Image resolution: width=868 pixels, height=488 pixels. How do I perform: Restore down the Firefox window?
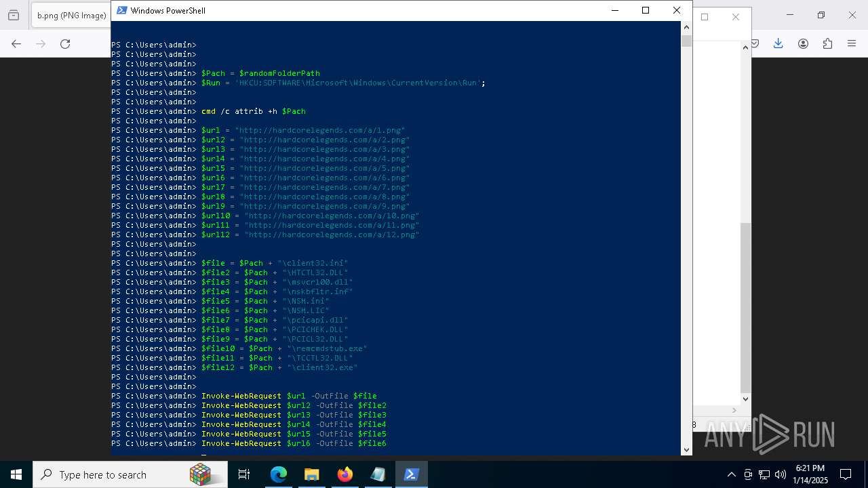point(821,15)
